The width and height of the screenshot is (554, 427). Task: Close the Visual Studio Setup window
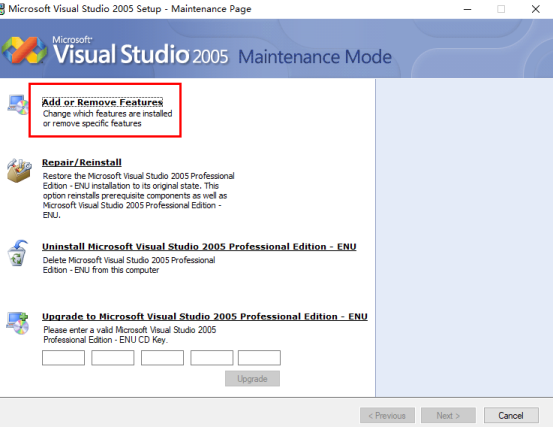click(x=536, y=9)
